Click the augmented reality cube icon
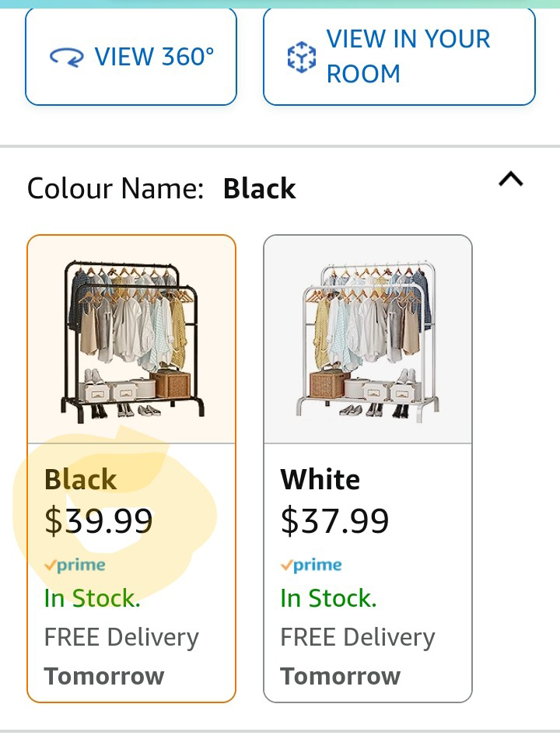Image resolution: width=560 pixels, height=746 pixels. click(302, 56)
